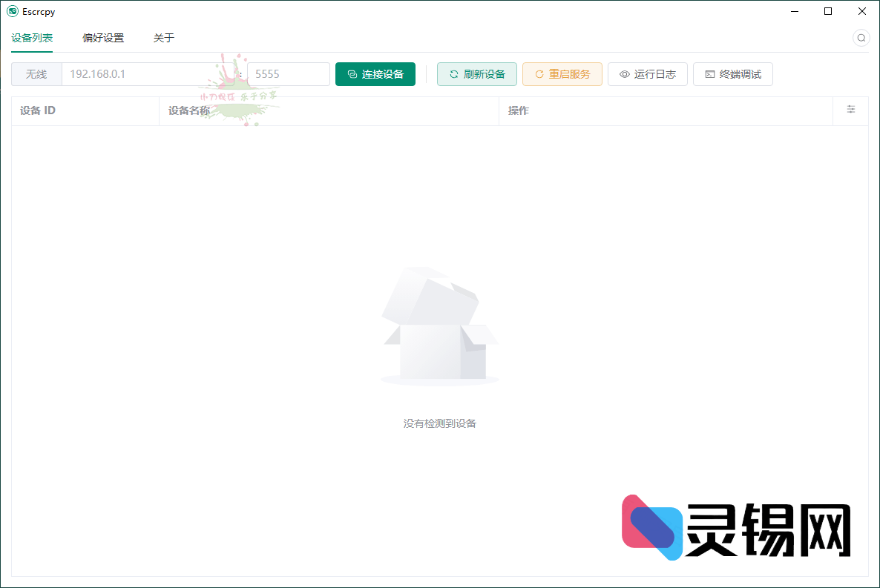This screenshot has width=880, height=588.
Task: Go to the 关于 tab
Action: [164, 38]
